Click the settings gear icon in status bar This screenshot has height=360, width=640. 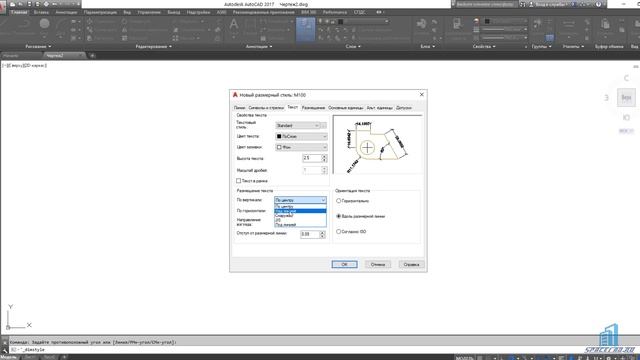[x=609, y=358]
